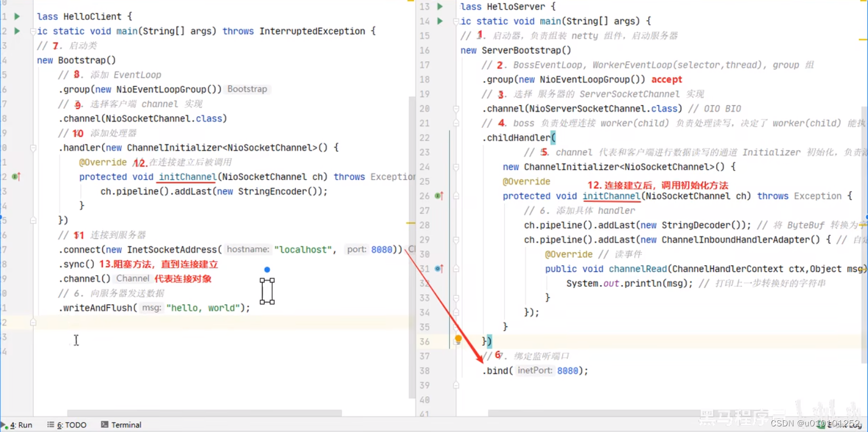Run HelloClient main method from gutter
Viewport: 868px width, 432px height.
(17, 31)
